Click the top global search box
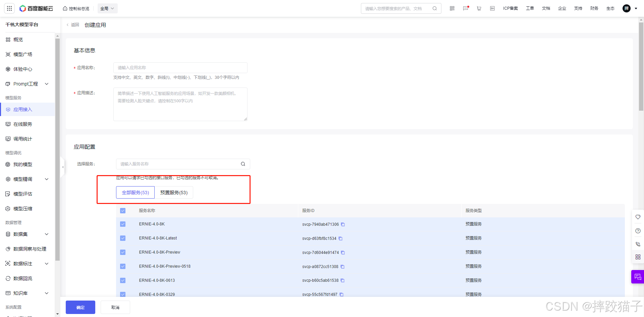The image size is (644, 317). pos(401,8)
